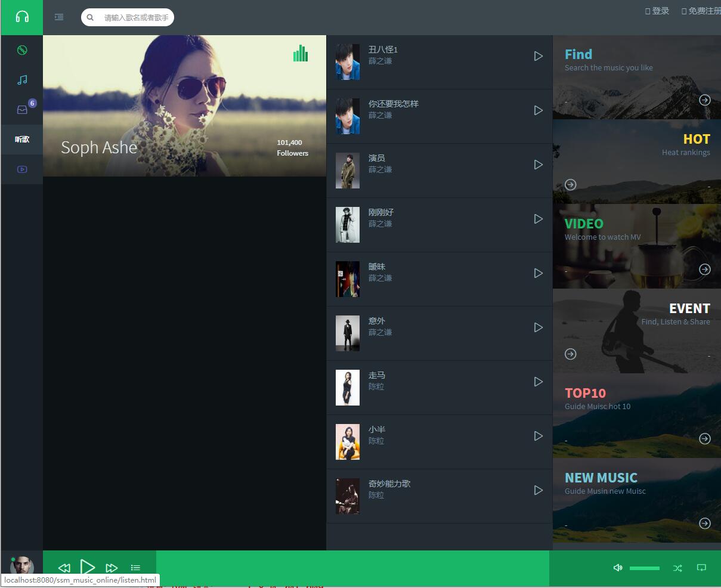Viewport: 721px width, 588px height.
Task: Click the 101,400 Followers count
Action: point(292,148)
